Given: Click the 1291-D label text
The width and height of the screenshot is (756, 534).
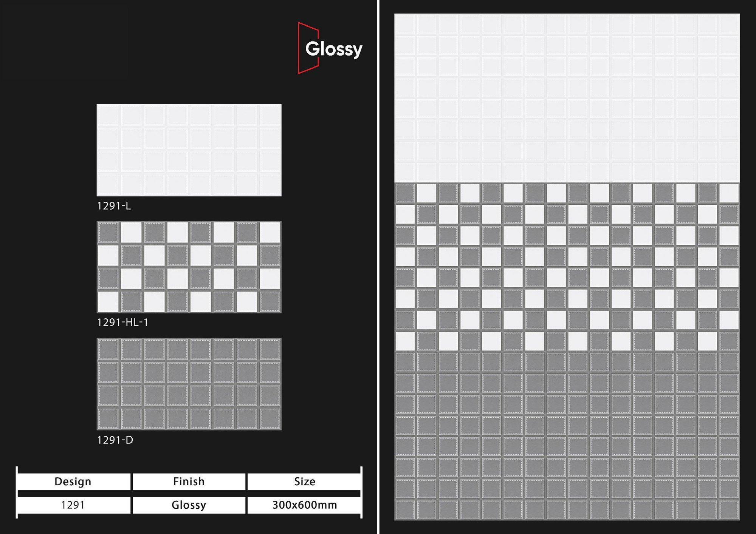Looking at the screenshot, I should tap(115, 440).
